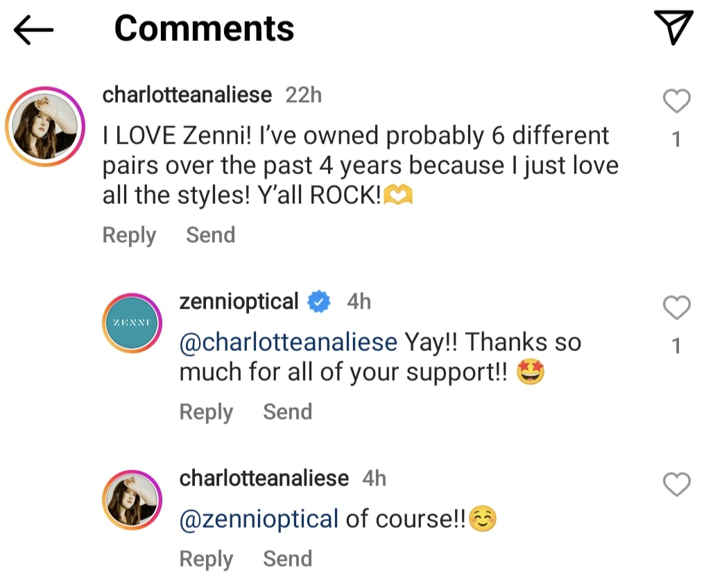Select the username charlotteanaliese above the top comment
This screenshot has width=722, height=588.
pos(187,95)
